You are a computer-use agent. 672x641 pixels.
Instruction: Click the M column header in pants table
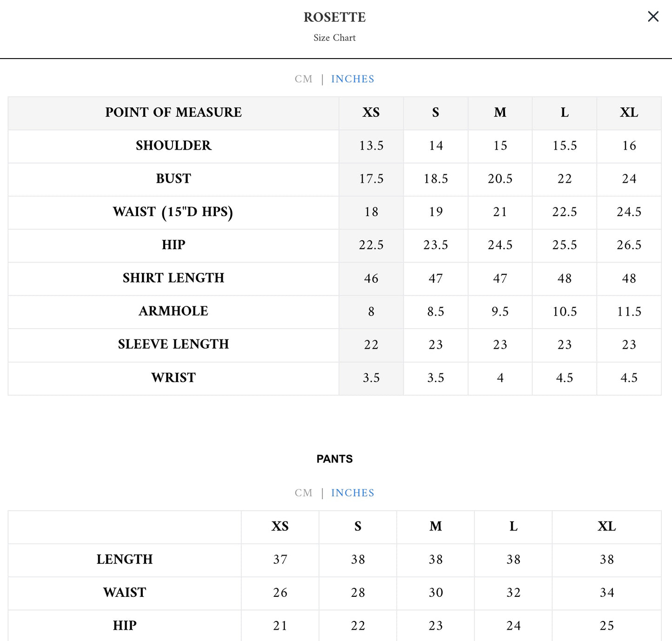tap(435, 526)
